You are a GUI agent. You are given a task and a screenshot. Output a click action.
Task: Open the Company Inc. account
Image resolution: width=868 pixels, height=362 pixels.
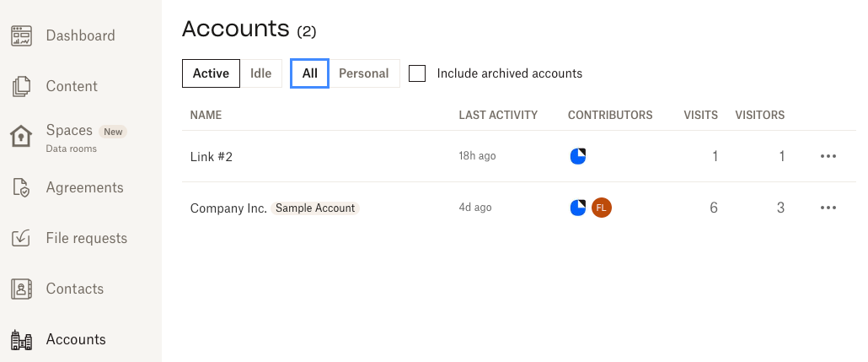[228, 208]
